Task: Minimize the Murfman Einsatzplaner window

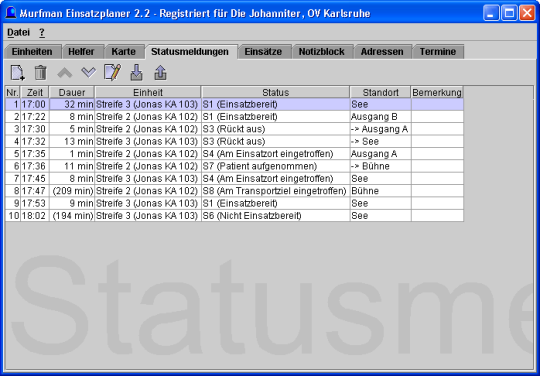Action: tap(491, 13)
